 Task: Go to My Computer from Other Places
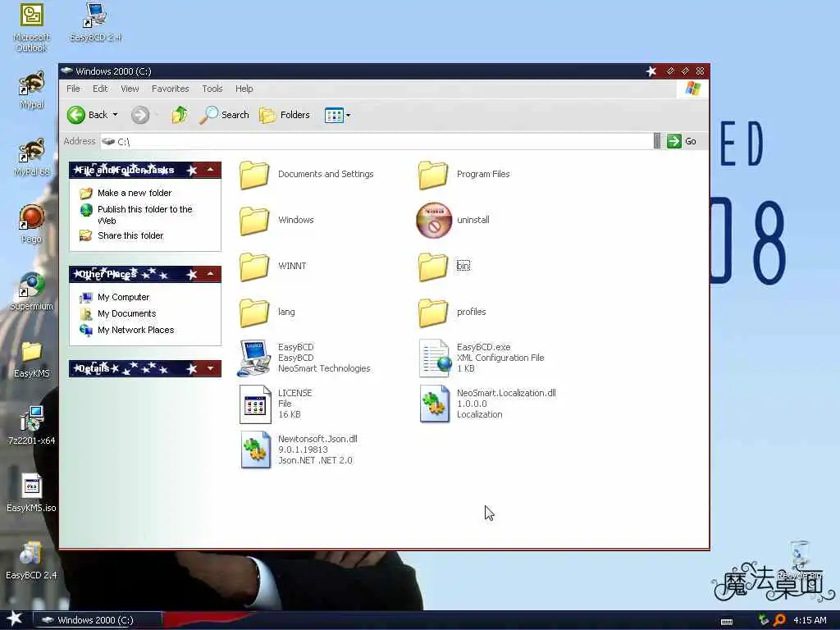coord(123,297)
